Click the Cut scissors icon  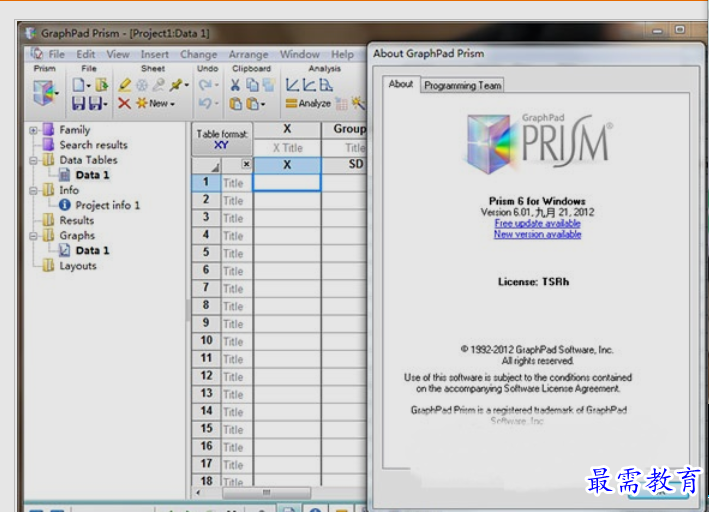[x=235, y=85]
